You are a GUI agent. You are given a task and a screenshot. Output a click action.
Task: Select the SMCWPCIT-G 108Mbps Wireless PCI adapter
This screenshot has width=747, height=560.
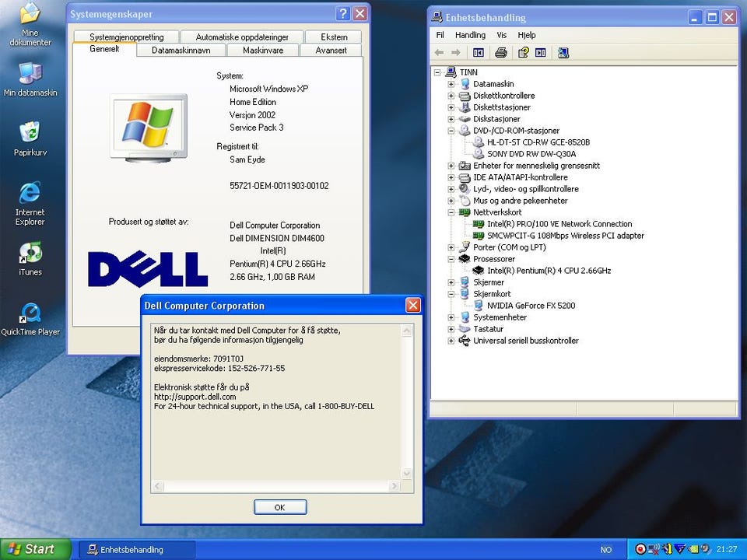tap(566, 236)
